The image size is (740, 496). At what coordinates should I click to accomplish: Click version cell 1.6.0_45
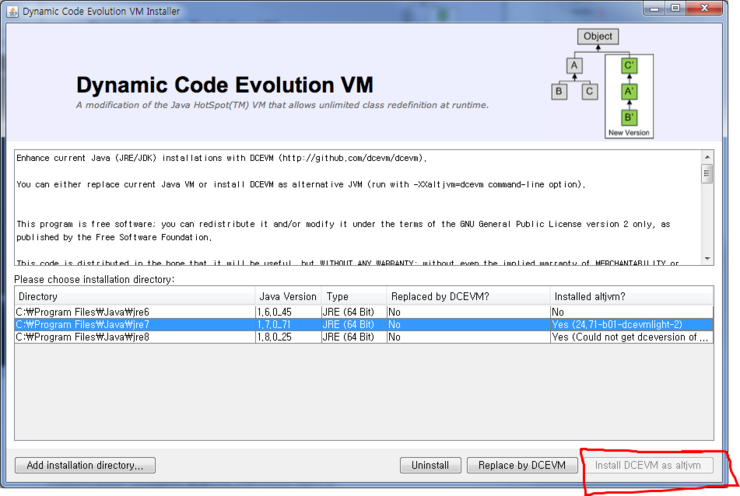pyautogui.click(x=288, y=312)
